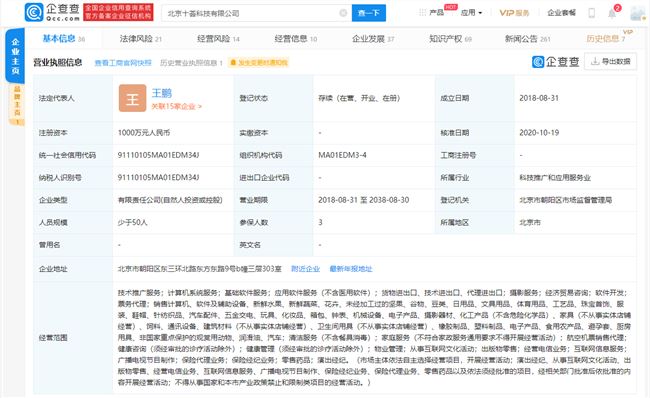Screen dimensions: 650x398
Task: Clear the search field with X icon
Action: click(343, 13)
